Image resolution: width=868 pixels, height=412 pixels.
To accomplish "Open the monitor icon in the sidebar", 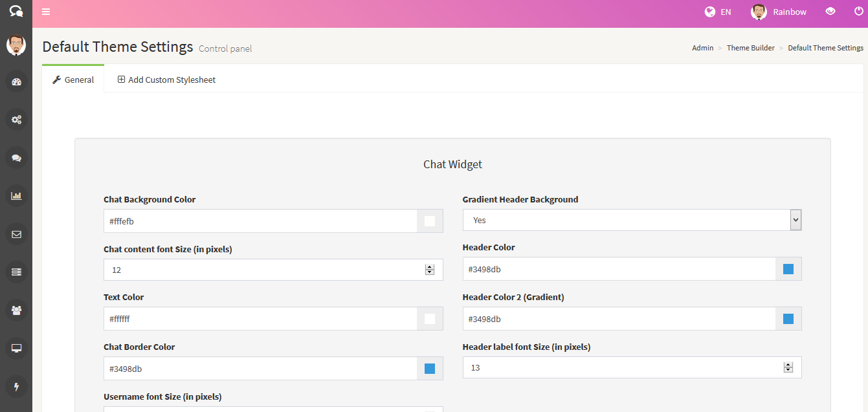I will point(16,348).
